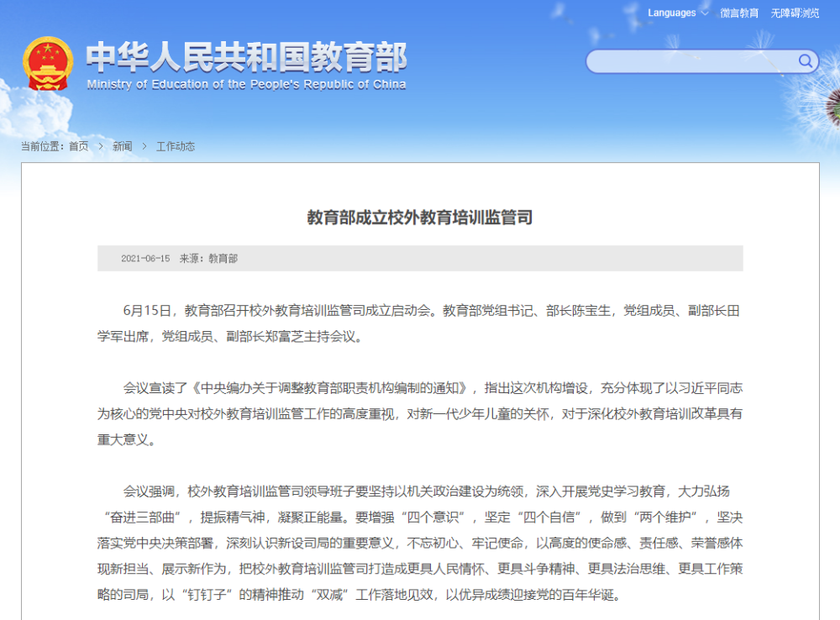Click the paragraph starting 会议强调
The image size is (840, 620).
coord(419,544)
